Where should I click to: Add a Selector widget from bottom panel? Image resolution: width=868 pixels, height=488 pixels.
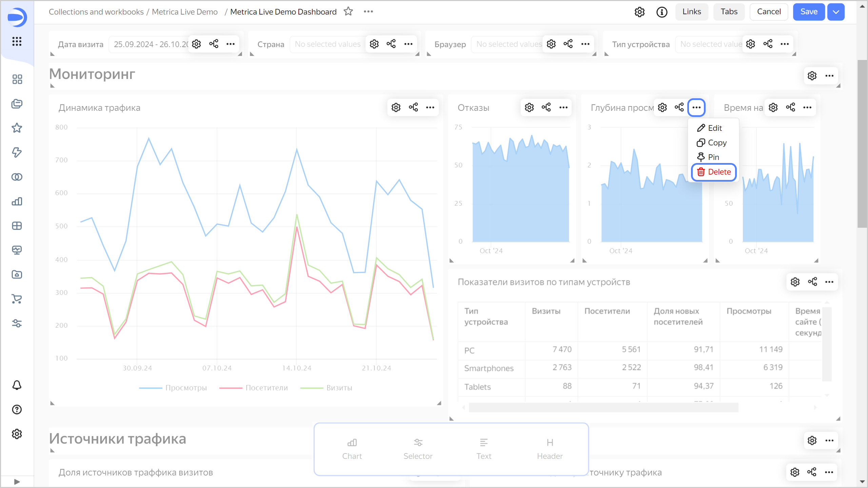coord(418,449)
